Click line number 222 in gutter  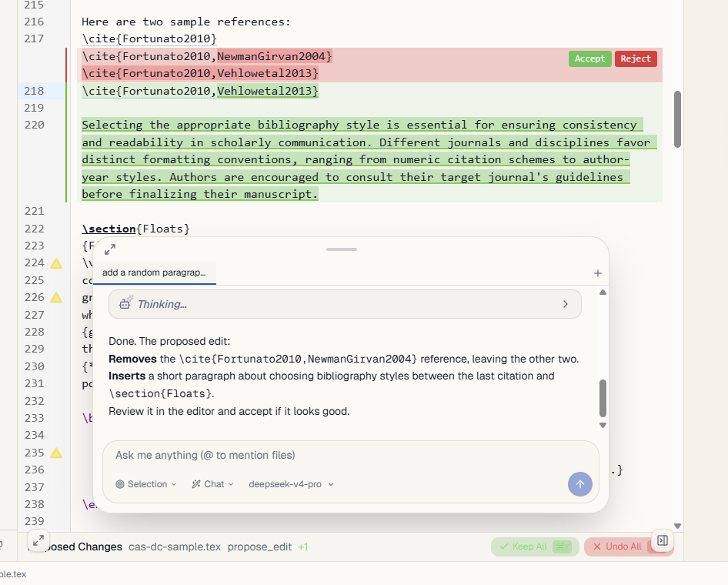point(34,229)
